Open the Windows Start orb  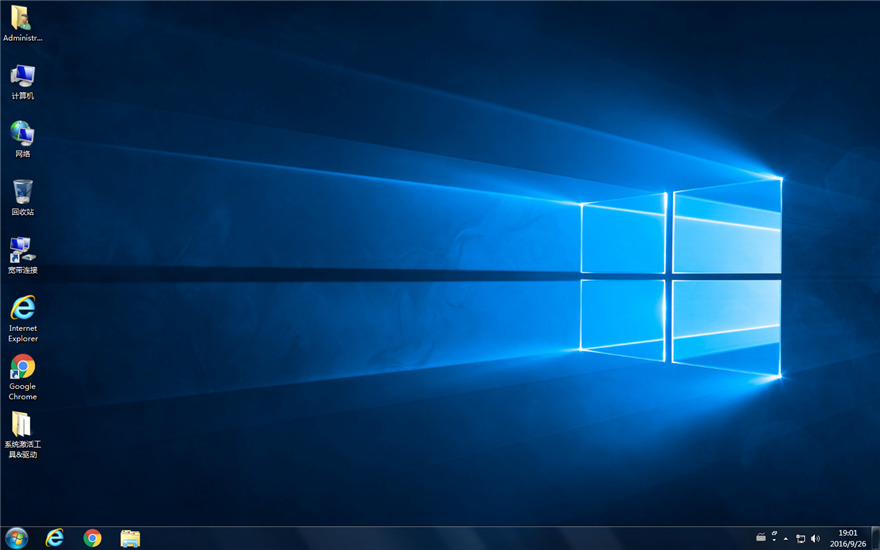[16, 538]
